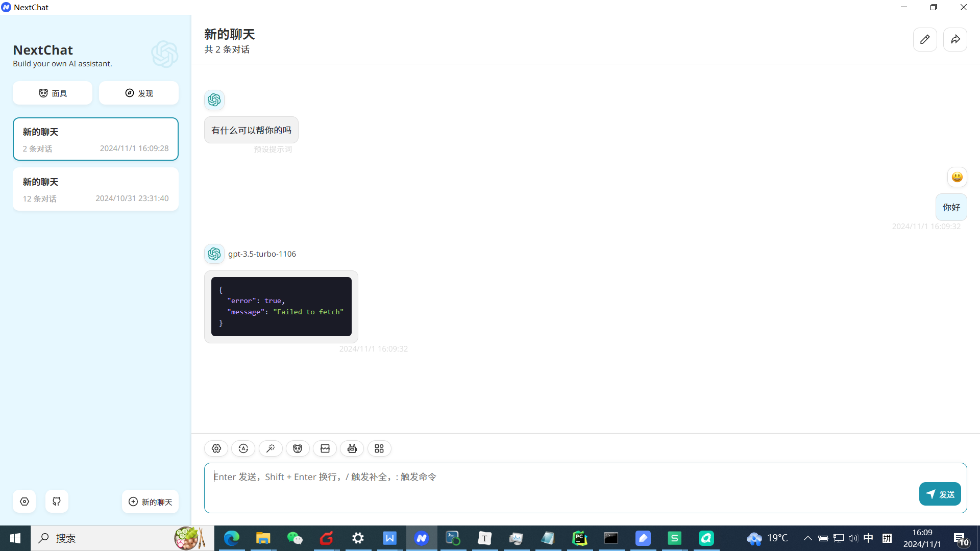The width and height of the screenshot is (980, 551).
Task: Click 发现 (Discover) button
Action: (x=139, y=93)
